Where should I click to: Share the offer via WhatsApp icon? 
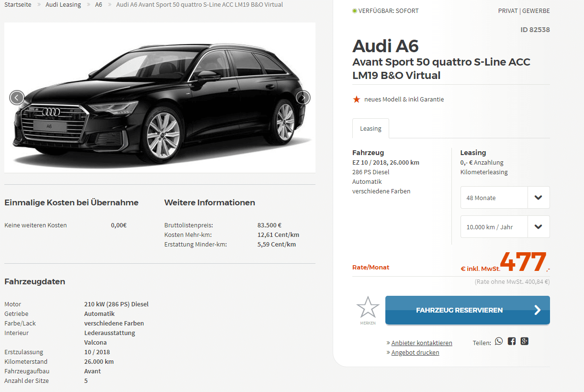(x=499, y=341)
